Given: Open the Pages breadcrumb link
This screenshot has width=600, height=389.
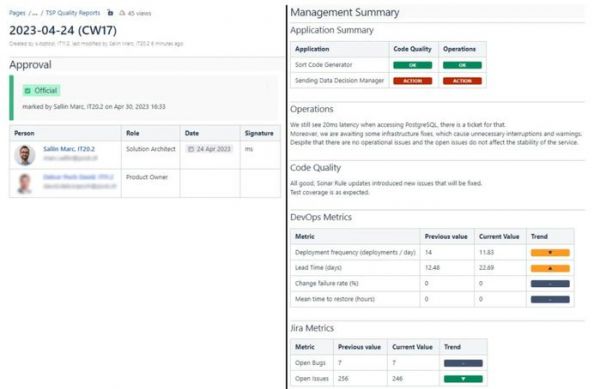Looking at the screenshot, I should pos(17,13).
